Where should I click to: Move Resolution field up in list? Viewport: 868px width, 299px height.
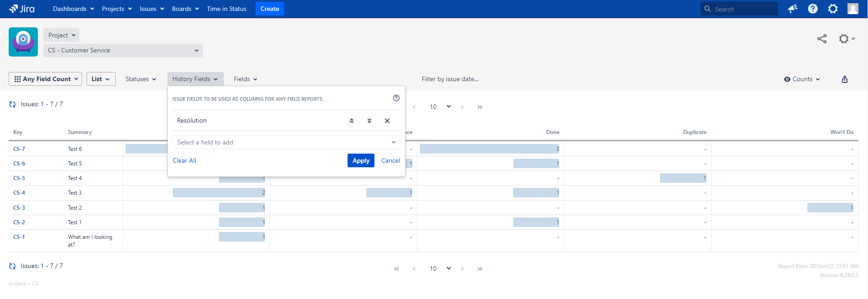352,121
